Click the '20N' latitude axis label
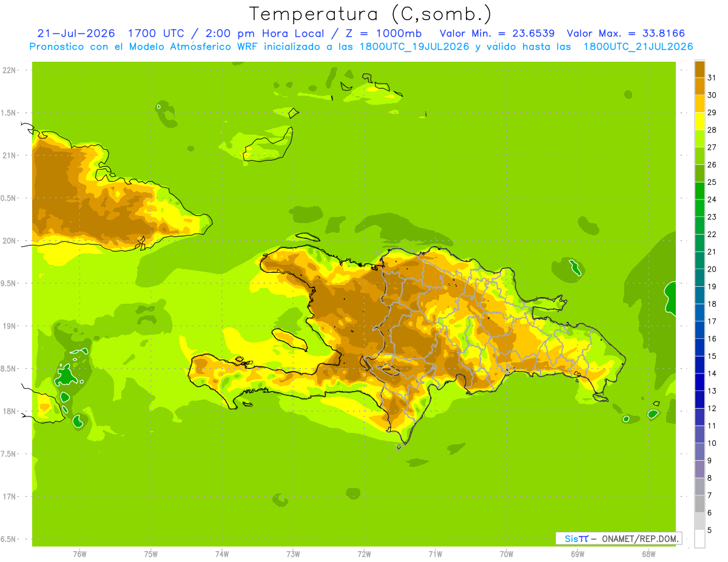Image resolution: width=728 pixels, height=562 pixels. click(x=10, y=241)
